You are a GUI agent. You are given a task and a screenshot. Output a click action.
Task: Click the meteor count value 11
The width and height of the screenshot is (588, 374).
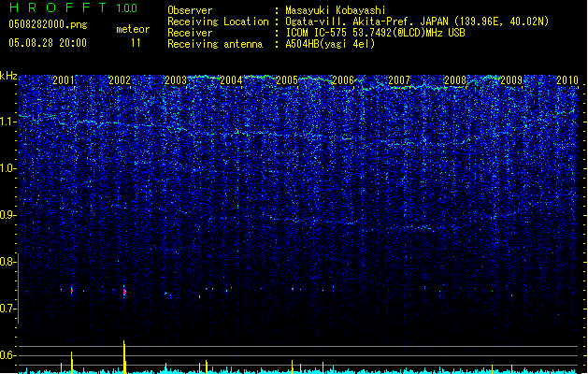point(136,43)
